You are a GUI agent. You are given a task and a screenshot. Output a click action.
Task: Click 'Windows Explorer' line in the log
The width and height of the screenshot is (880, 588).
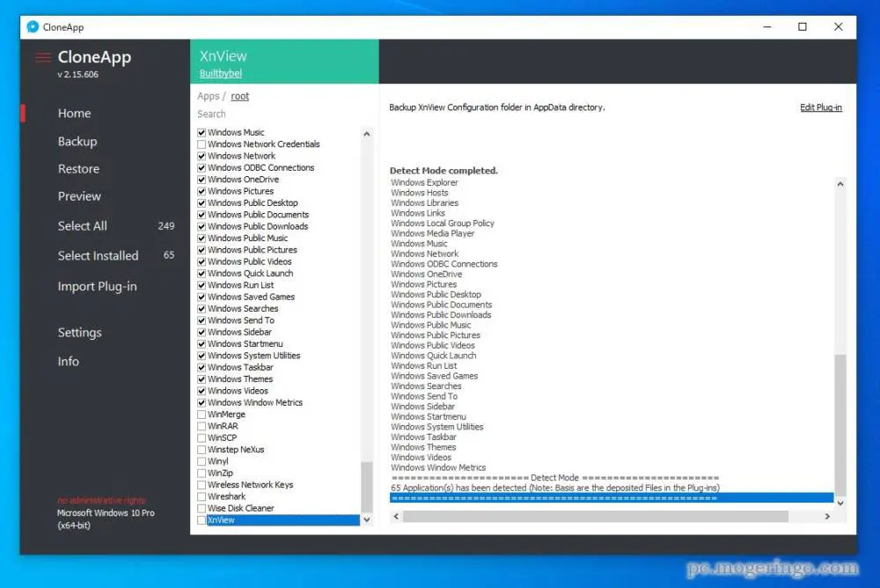[x=424, y=182]
